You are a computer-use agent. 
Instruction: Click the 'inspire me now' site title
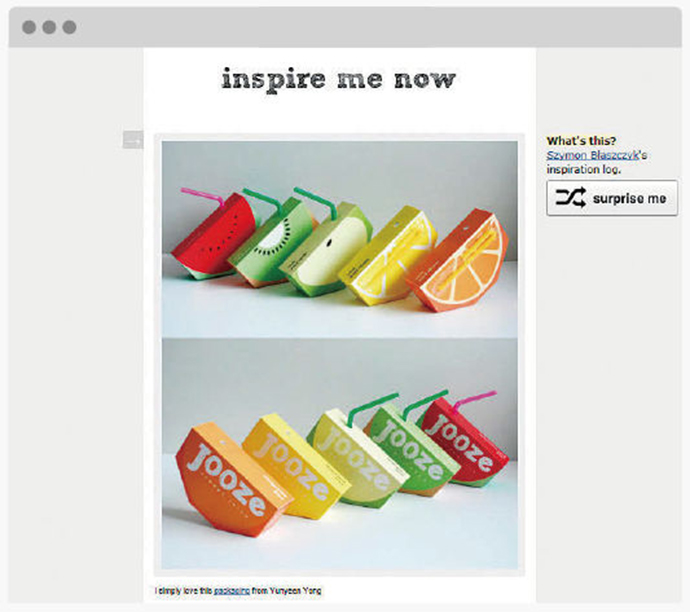(338, 80)
